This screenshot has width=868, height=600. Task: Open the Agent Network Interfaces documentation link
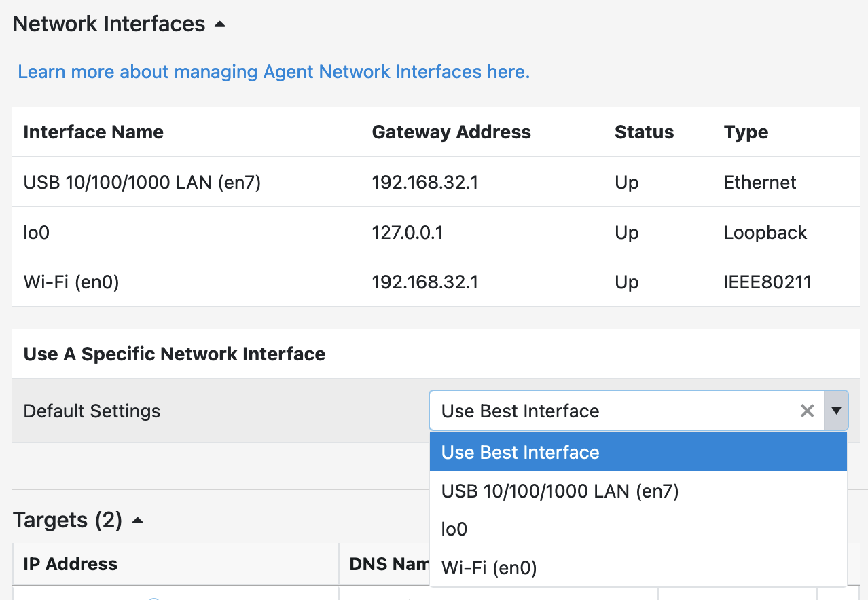point(273,71)
